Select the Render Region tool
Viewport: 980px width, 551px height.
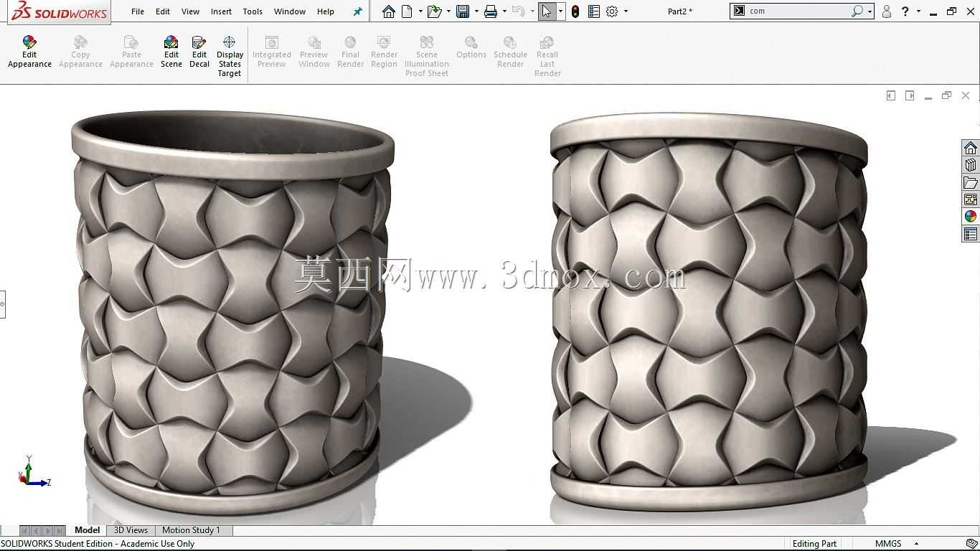384,52
